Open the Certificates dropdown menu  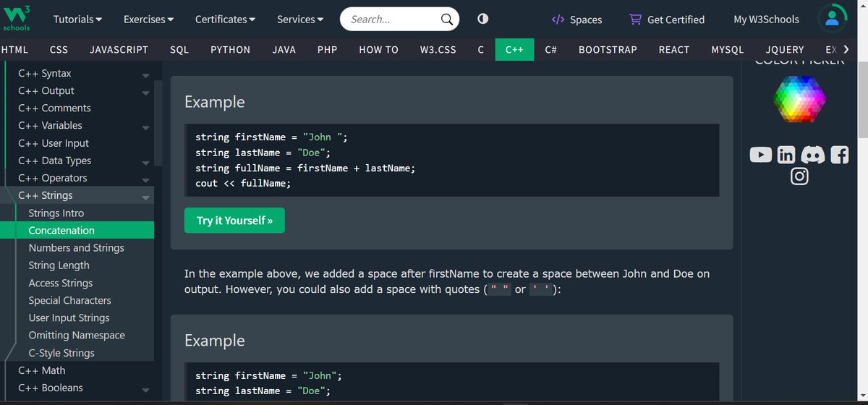click(225, 19)
